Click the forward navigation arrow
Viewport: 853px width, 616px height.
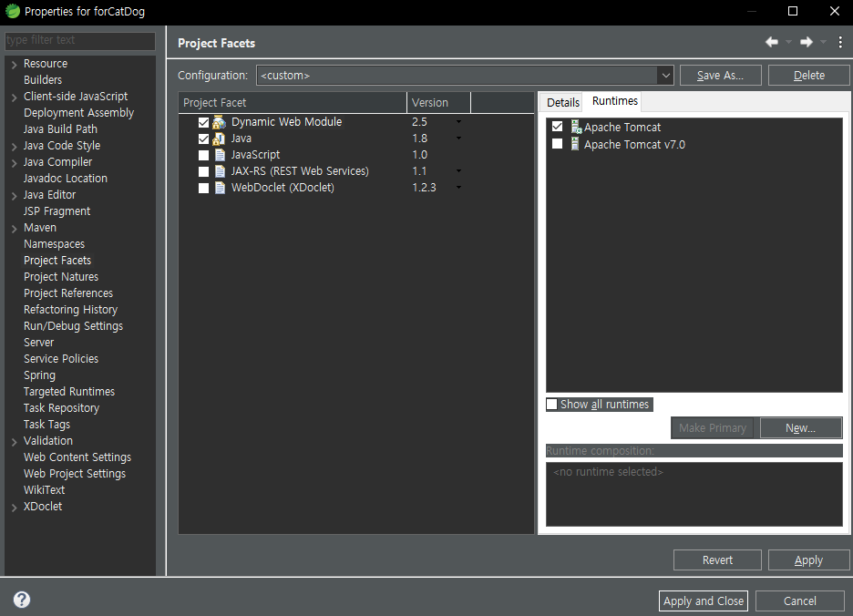point(807,42)
